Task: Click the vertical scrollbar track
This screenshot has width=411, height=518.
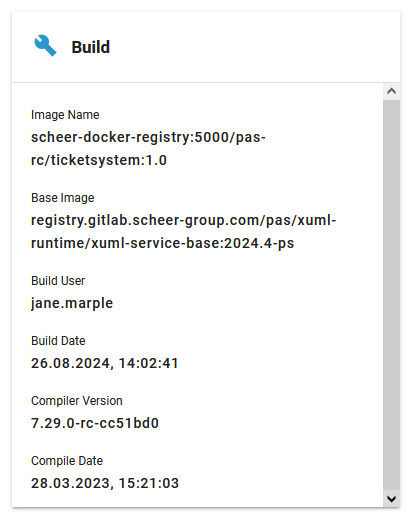Action: [391, 295]
